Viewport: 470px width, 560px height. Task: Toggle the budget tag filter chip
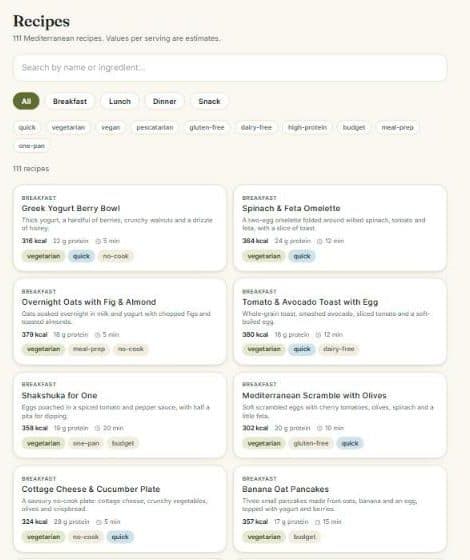click(x=354, y=128)
